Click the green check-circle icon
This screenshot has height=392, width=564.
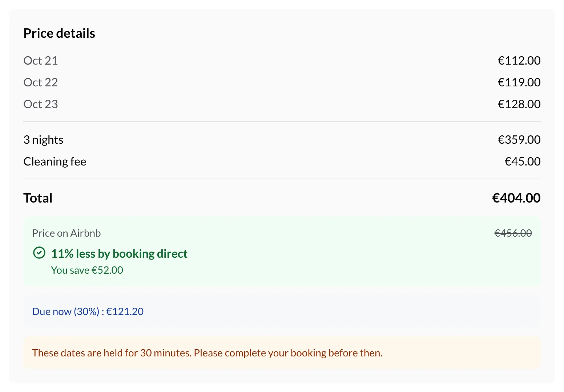(x=39, y=253)
